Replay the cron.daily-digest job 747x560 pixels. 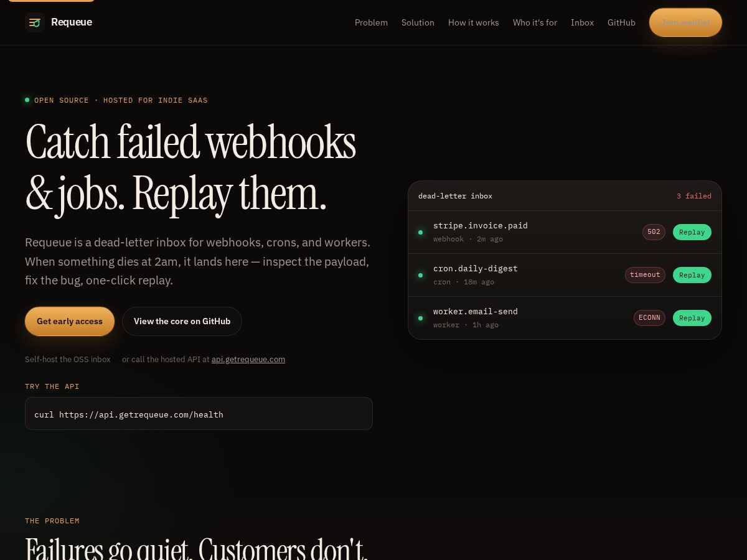click(692, 275)
